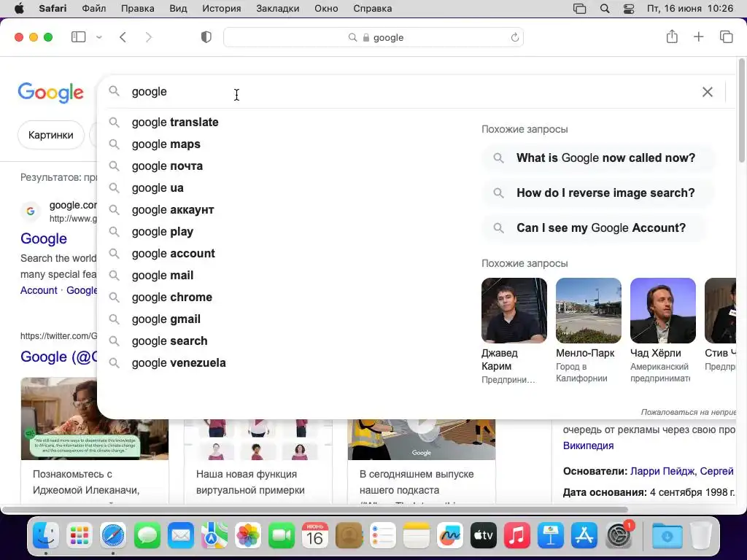Viewport: 747px width, 560px height.
Task: Open the Чад Хёрли card
Action: tap(662, 331)
